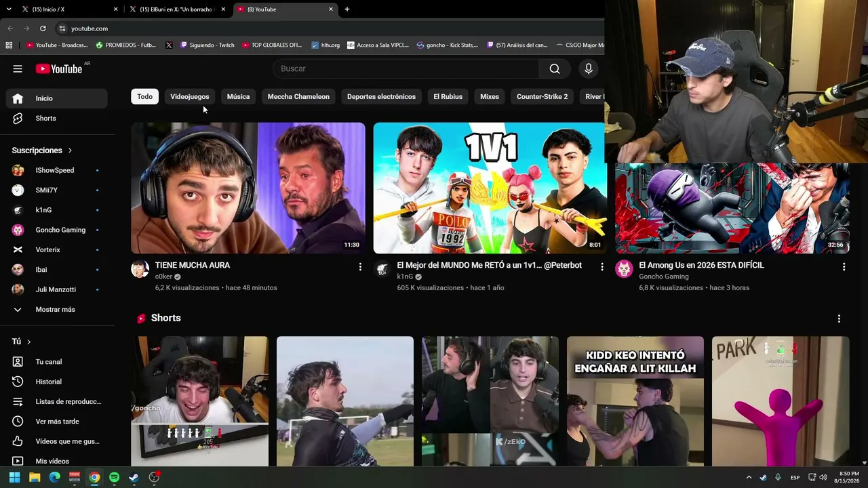Open a new Chrome tab
The height and width of the screenshot is (488, 868).
pos(347,9)
